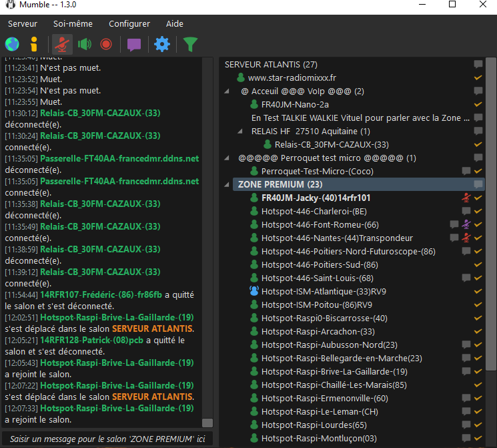Click comment icon on Acceuil VoIp row
This screenshot has width=497, height=448.
(478, 91)
